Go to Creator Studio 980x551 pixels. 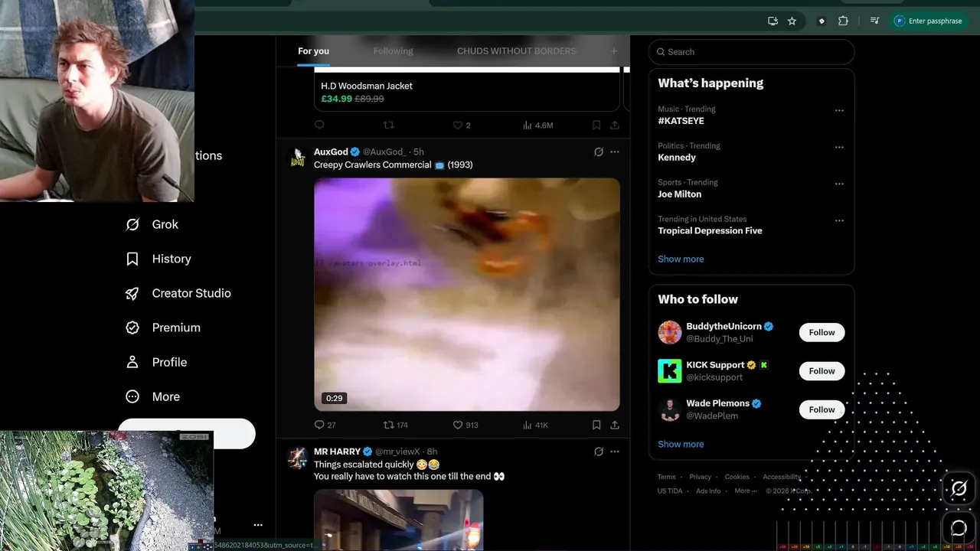coord(178,293)
